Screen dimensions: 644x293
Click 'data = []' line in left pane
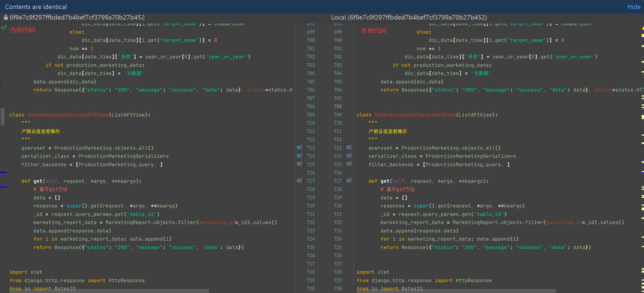tap(47, 198)
